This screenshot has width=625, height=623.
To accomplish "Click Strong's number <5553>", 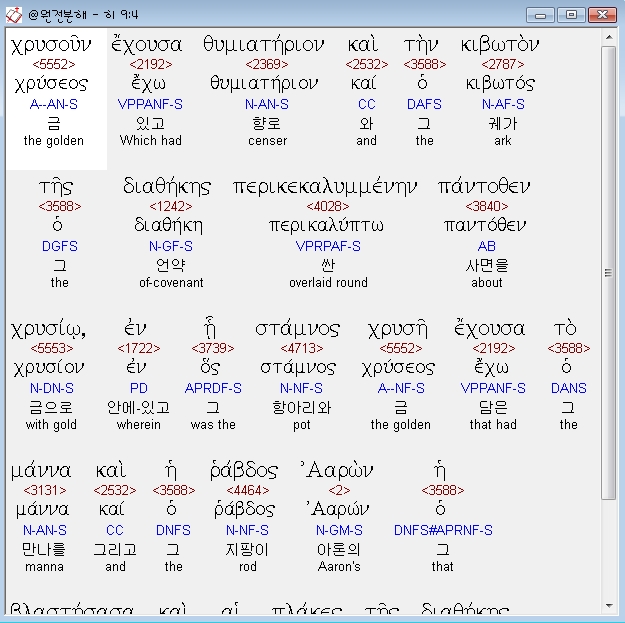I will point(52,348).
